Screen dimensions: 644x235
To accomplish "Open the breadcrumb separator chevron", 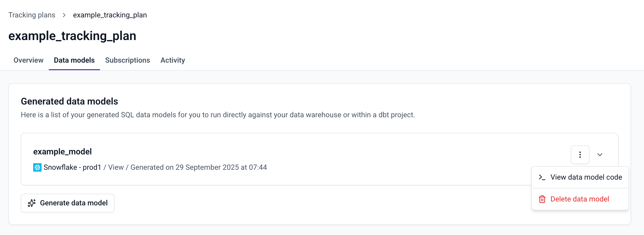I will click(64, 15).
